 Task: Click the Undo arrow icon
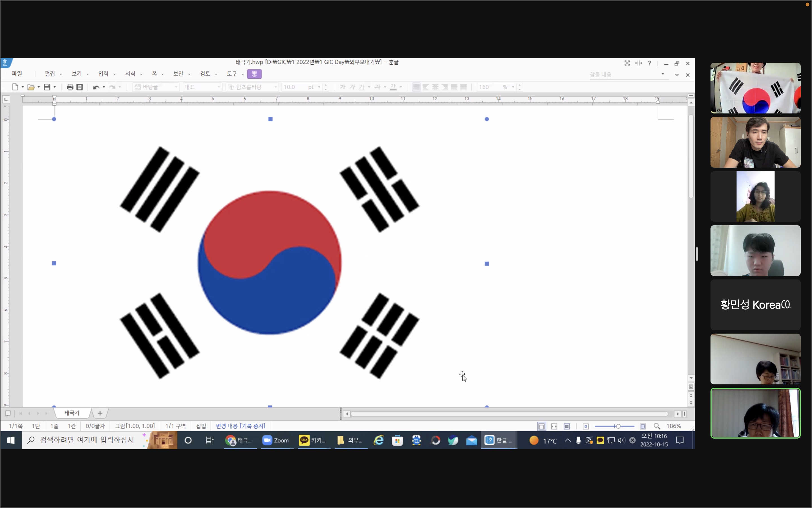[96, 87]
